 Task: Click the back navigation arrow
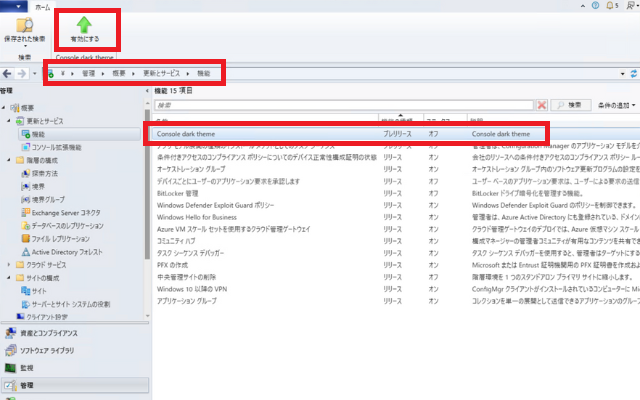point(9,74)
